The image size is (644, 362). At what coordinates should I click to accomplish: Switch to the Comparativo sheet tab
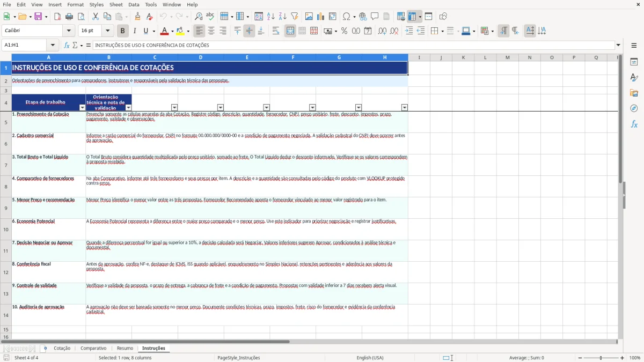(x=93, y=348)
